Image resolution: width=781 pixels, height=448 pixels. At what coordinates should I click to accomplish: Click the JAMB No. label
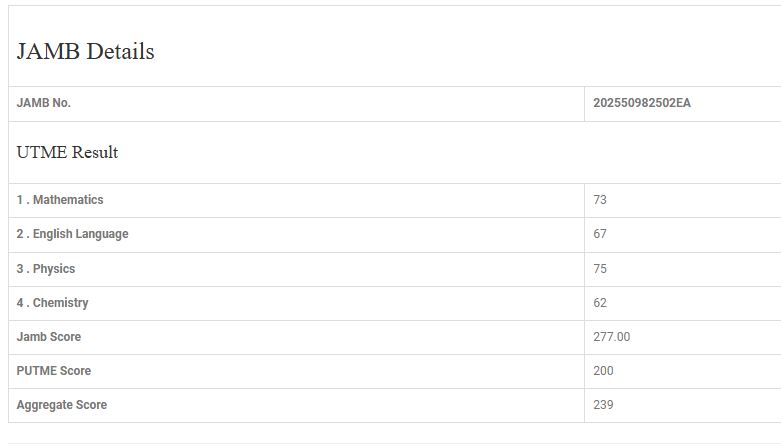[44, 103]
